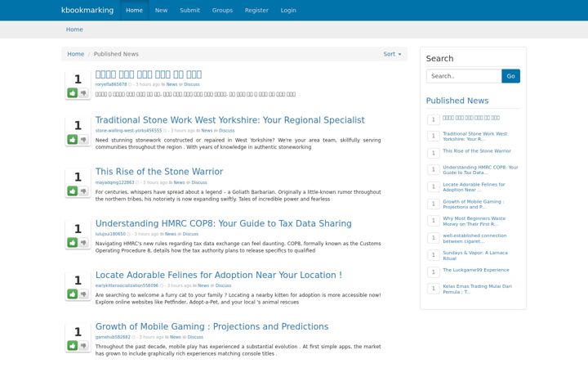
Task: Downvote the Traditional Stone Work West Yorkshire story
Action: point(83,140)
